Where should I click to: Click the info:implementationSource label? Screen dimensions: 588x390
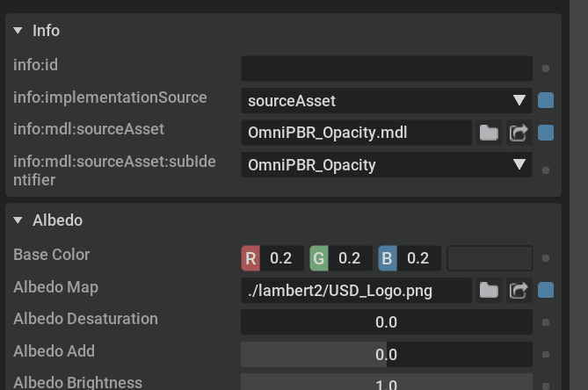110,97
